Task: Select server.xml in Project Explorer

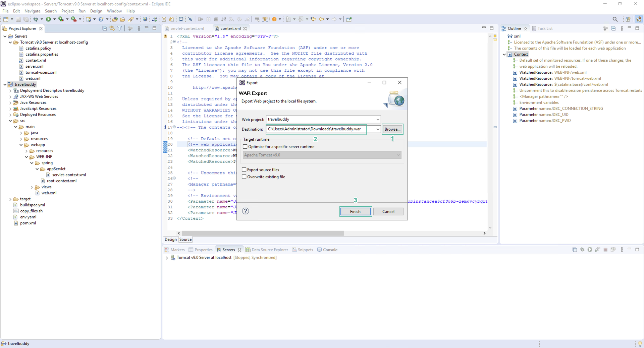Action: 34,66
